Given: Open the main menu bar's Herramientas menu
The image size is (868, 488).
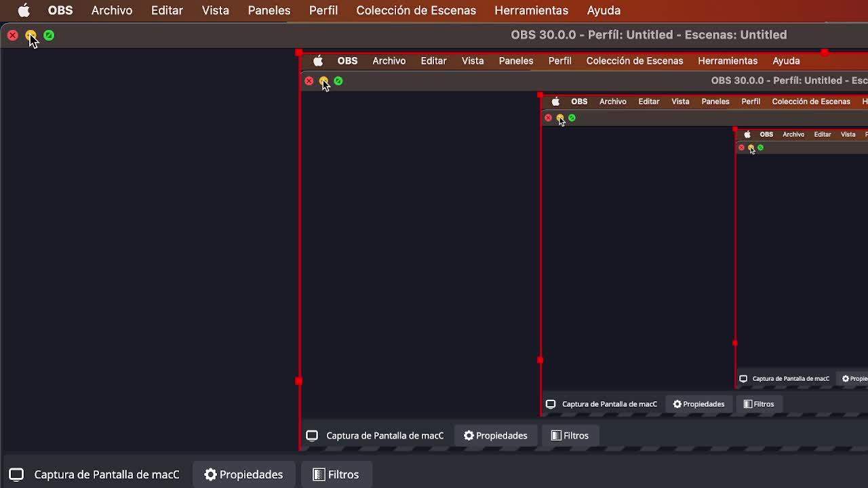Looking at the screenshot, I should pos(532,10).
